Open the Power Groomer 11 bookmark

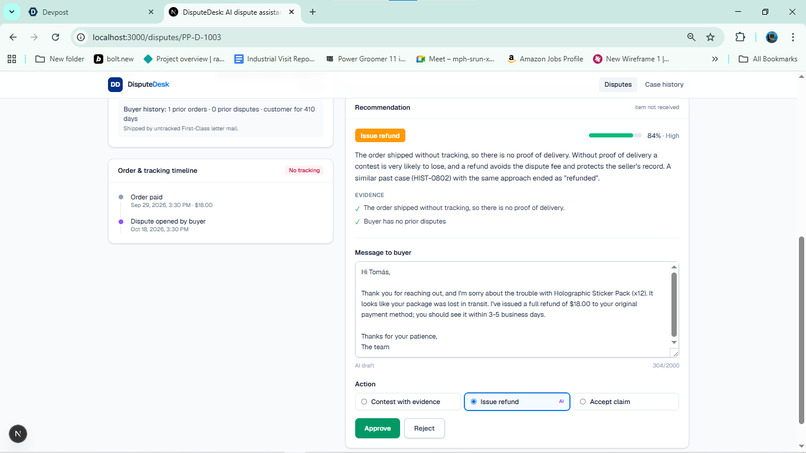(x=365, y=59)
